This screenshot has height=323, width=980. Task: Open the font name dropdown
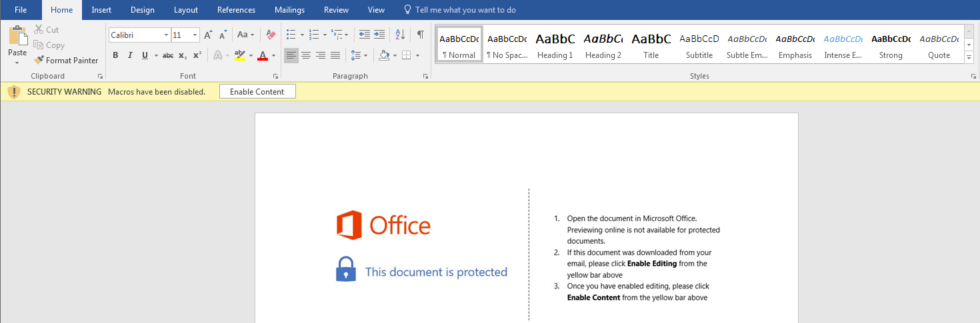coord(166,35)
